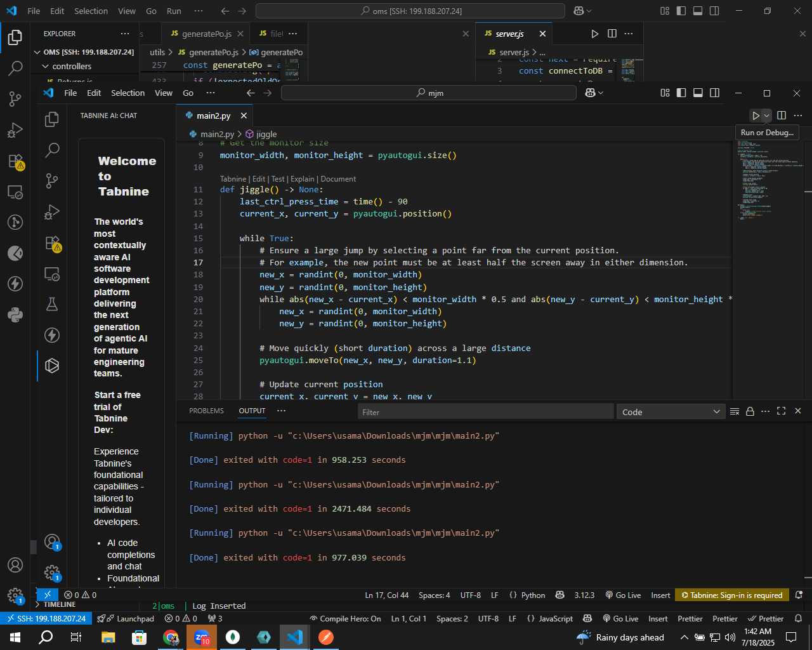Split editor right in the mjm window

pos(782,116)
